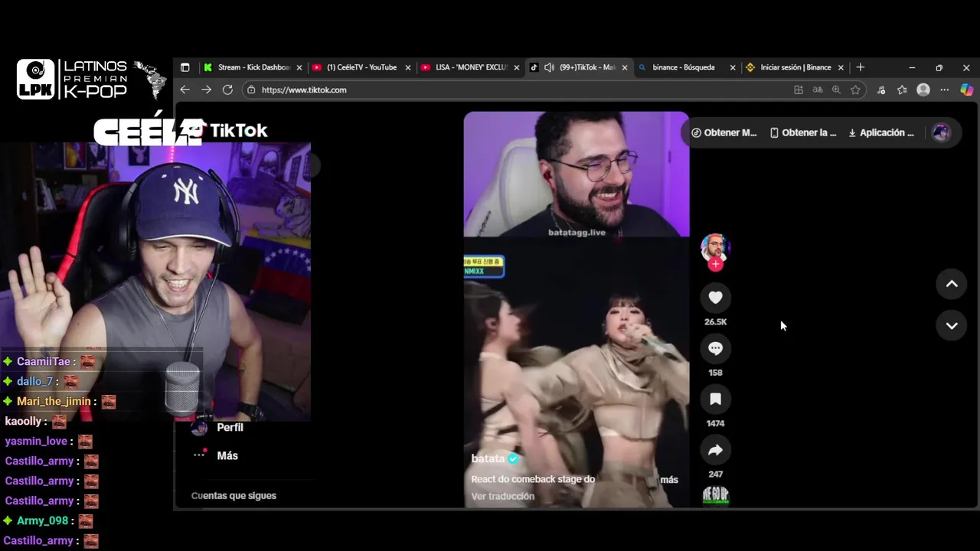Click the NMIXX badge on the video
The image size is (980, 551).
484,266
